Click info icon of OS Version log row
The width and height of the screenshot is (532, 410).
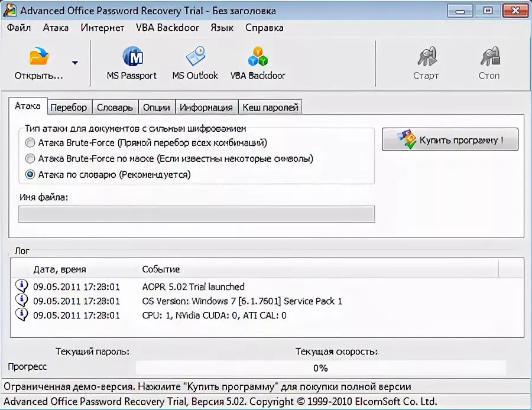[22, 301]
